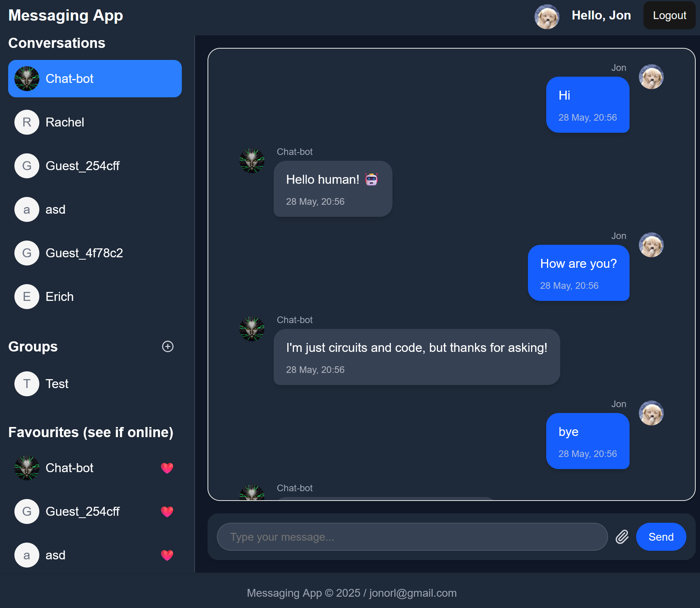Select the active Chat-bot conversation

pyautogui.click(x=95, y=79)
